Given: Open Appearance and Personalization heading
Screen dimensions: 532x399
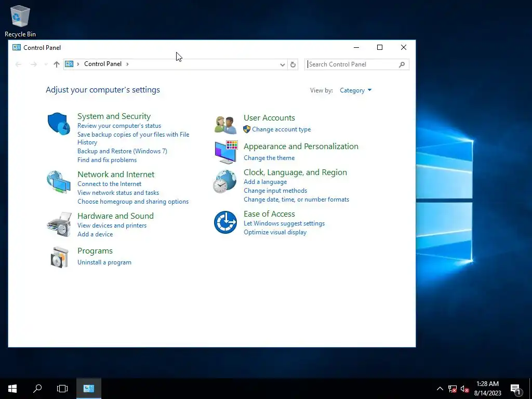Looking at the screenshot, I should tap(301, 146).
